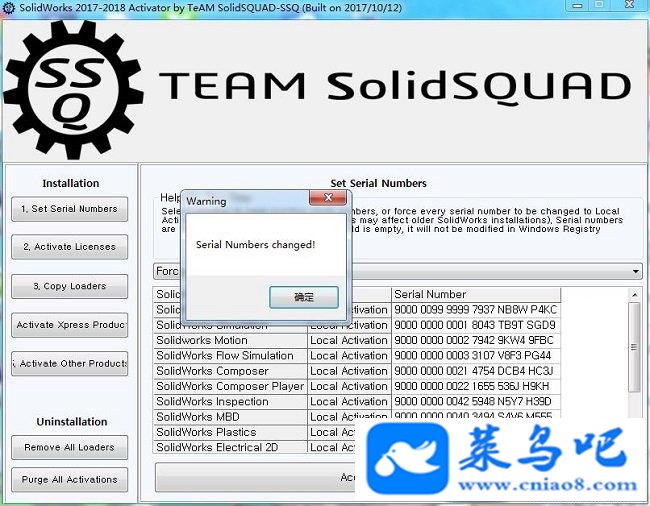The image size is (650, 506).
Task: Click Local Activation cell for SolidWorks Inspection
Action: pyautogui.click(x=349, y=402)
